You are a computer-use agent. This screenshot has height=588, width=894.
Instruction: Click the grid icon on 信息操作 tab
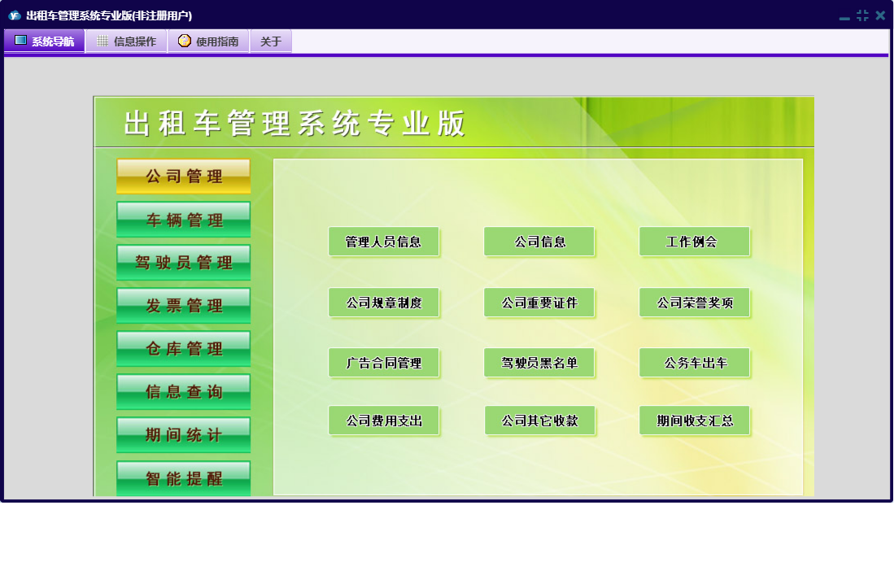click(102, 41)
